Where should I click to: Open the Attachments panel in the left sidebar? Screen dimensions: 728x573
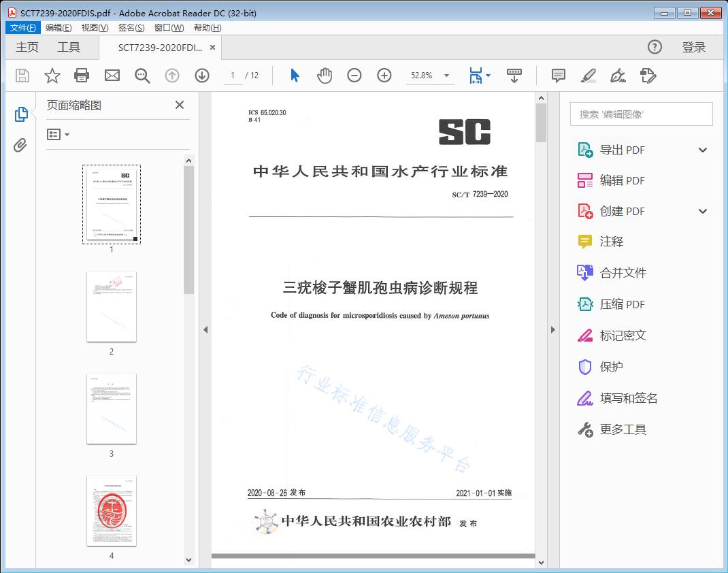tap(20, 144)
